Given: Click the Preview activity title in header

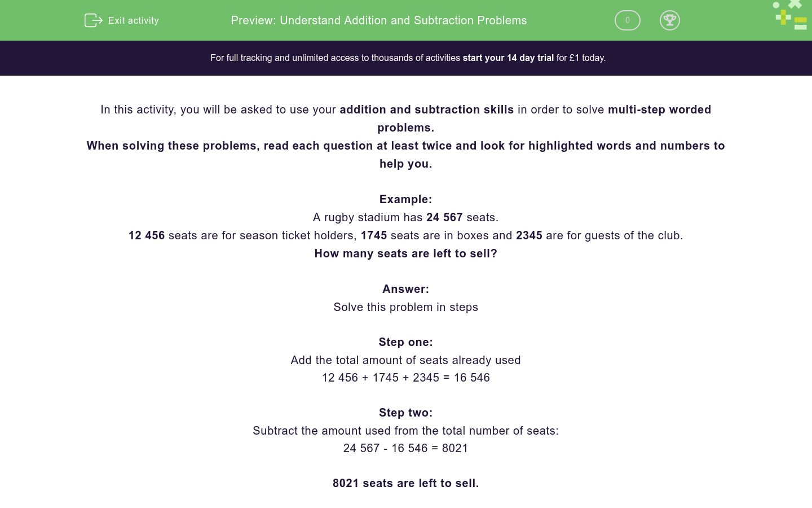Looking at the screenshot, I should point(379,20).
